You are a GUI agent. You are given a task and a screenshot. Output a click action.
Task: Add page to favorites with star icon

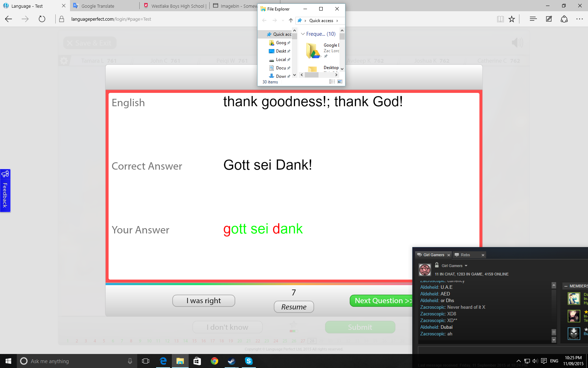pos(512,19)
